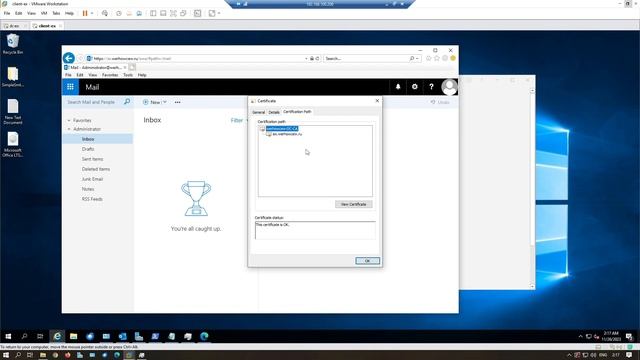Collapse the Administrator mailbox tree
640x360 pixels.
click(69, 129)
